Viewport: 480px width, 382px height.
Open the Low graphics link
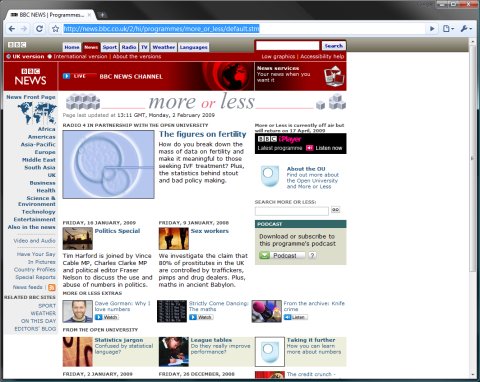pos(278,56)
